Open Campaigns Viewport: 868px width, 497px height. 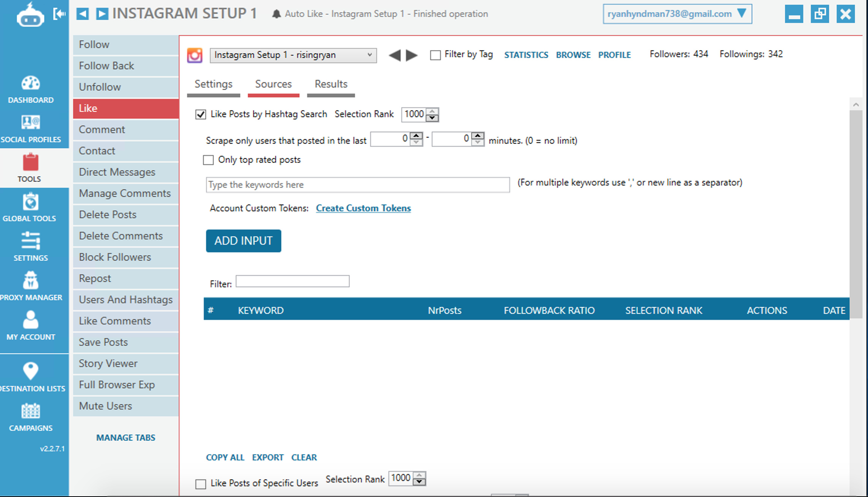click(x=31, y=417)
